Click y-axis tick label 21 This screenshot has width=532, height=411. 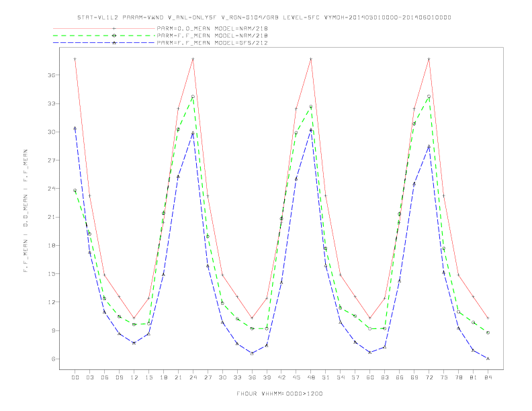(52, 217)
